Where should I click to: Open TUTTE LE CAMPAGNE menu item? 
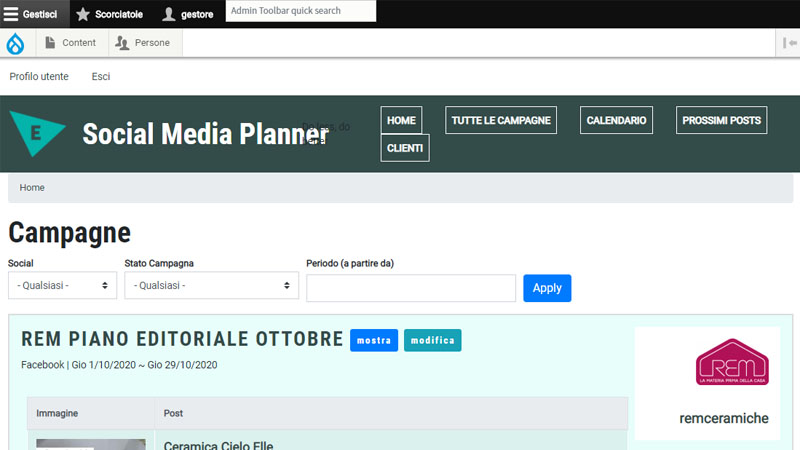point(501,120)
